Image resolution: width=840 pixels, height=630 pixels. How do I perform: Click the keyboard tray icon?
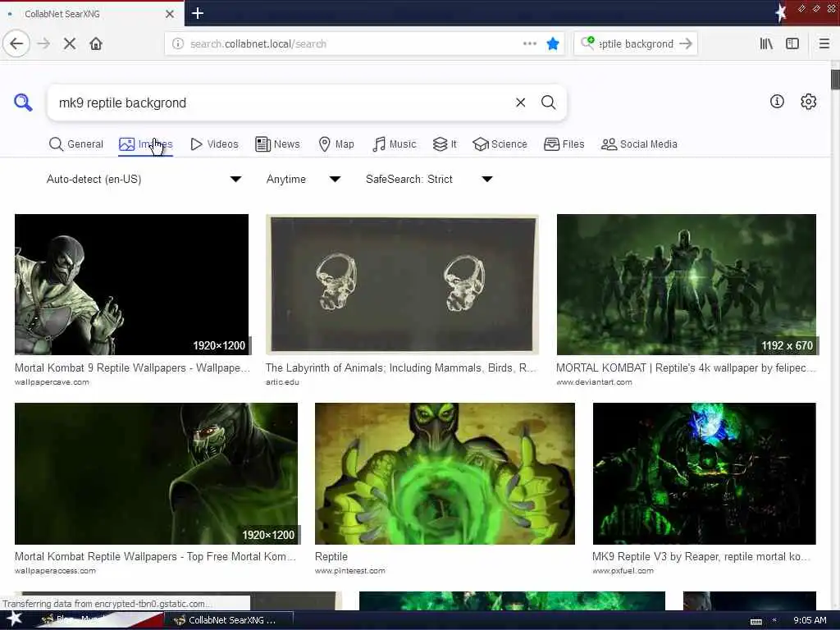(756, 621)
